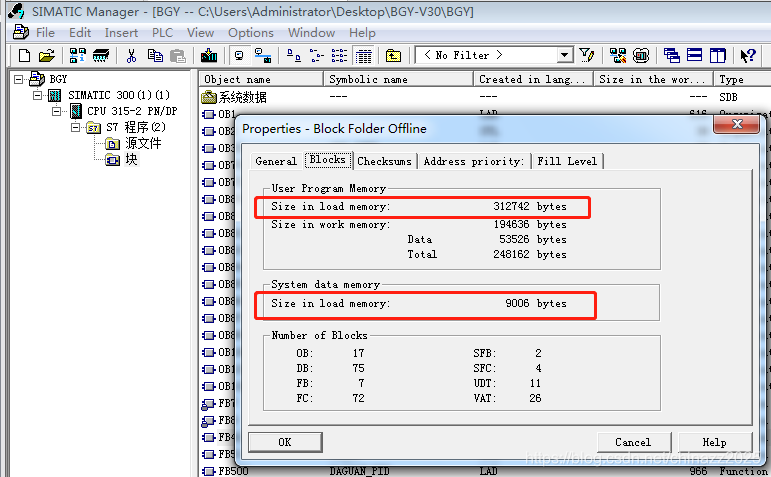This screenshot has height=477, width=771.
Task: Toggle the Simulation on/off icon
Action: pos(641,56)
